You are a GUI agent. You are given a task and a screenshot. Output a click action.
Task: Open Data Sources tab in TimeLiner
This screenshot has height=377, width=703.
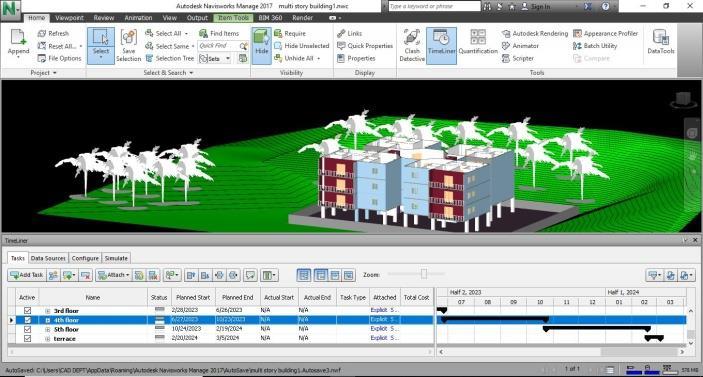(x=48, y=258)
